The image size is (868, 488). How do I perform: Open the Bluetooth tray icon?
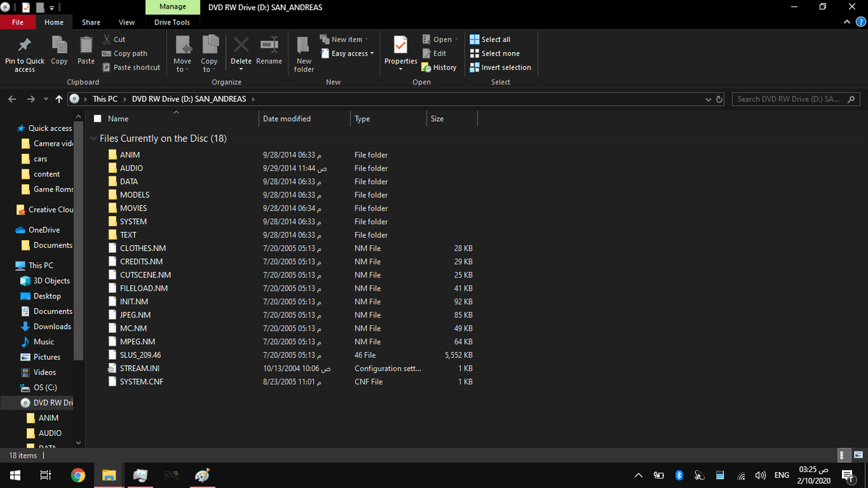(x=679, y=475)
